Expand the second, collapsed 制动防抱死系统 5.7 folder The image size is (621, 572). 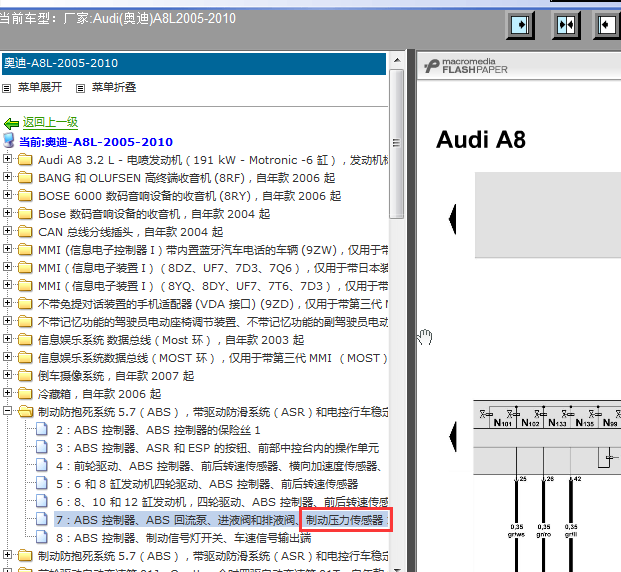click(7, 555)
